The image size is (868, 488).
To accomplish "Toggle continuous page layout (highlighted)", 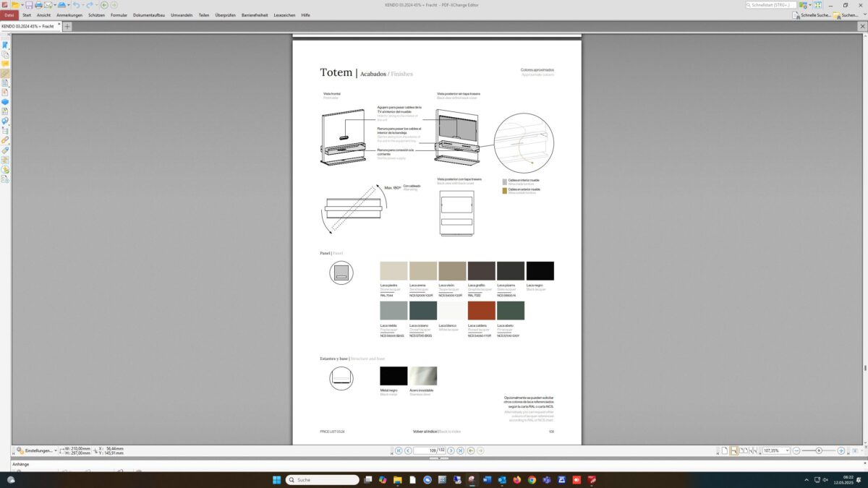I will pyautogui.click(x=734, y=450).
